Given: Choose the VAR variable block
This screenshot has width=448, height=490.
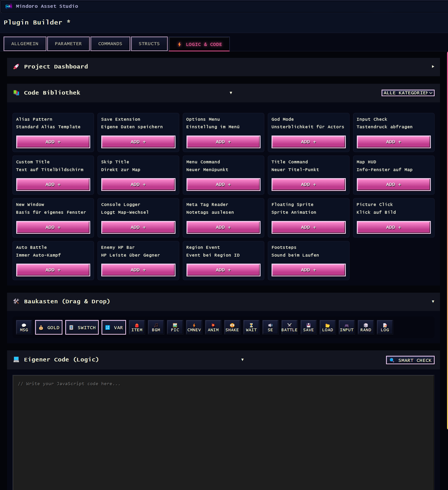Looking at the screenshot, I should [x=114, y=327].
